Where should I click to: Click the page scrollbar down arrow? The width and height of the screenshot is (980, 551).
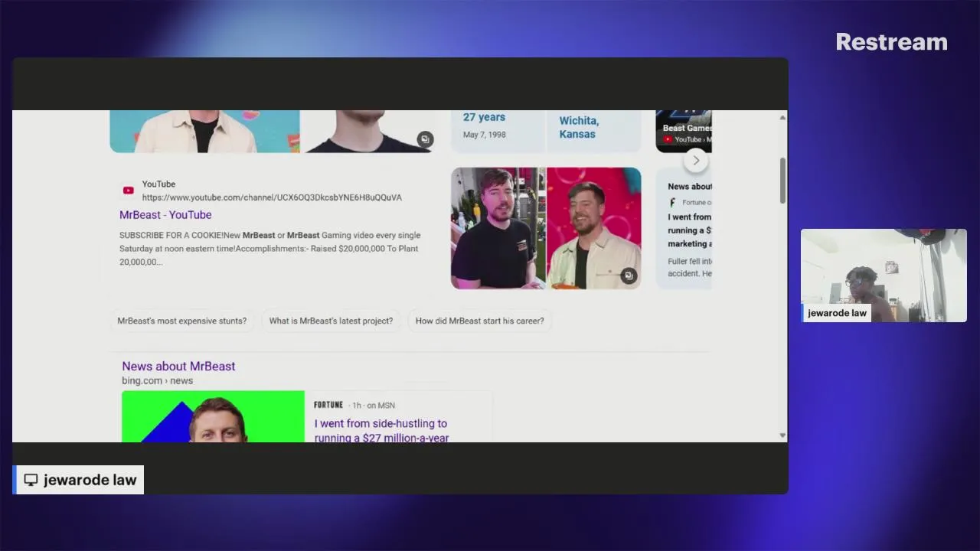(x=782, y=435)
